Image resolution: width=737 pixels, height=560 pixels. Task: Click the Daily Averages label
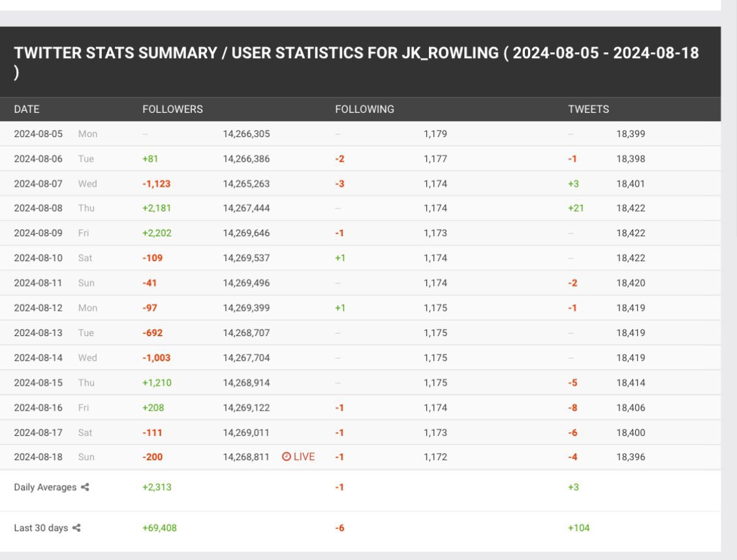pos(45,488)
